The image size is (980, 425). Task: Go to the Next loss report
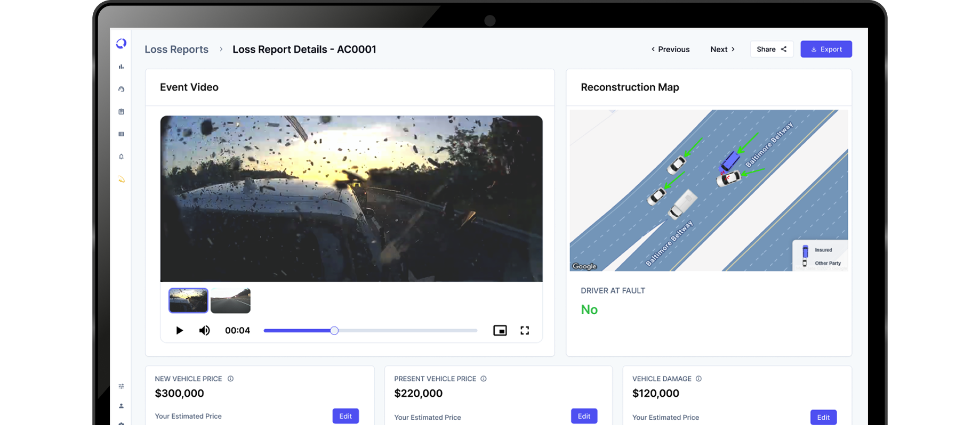pyautogui.click(x=722, y=49)
